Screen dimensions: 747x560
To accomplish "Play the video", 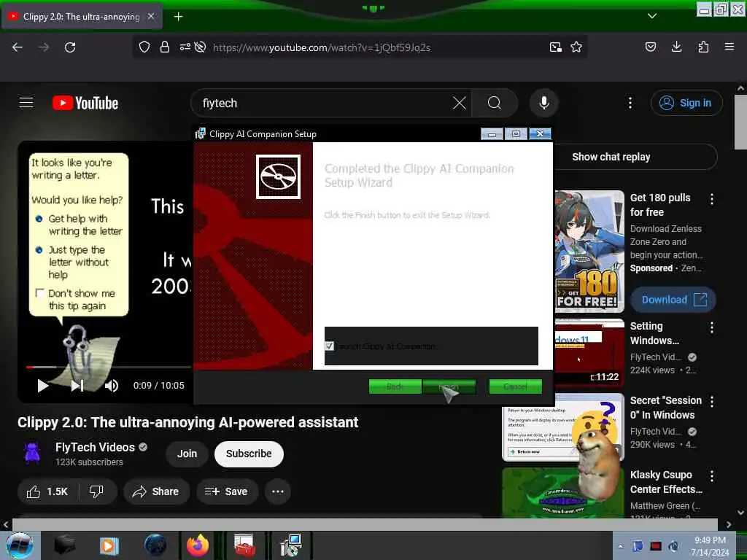I will (43, 385).
